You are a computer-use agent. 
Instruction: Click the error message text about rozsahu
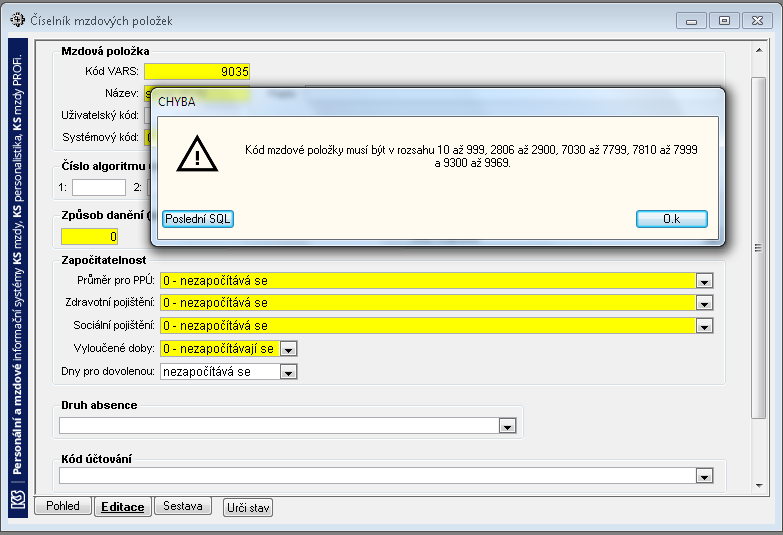(471, 156)
